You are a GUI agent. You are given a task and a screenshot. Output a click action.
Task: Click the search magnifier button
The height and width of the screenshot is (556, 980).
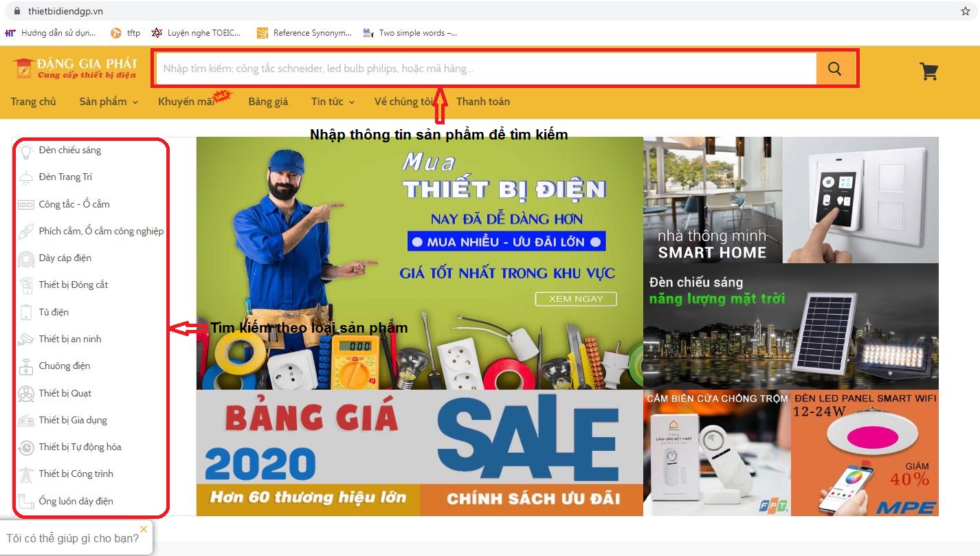click(835, 68)
